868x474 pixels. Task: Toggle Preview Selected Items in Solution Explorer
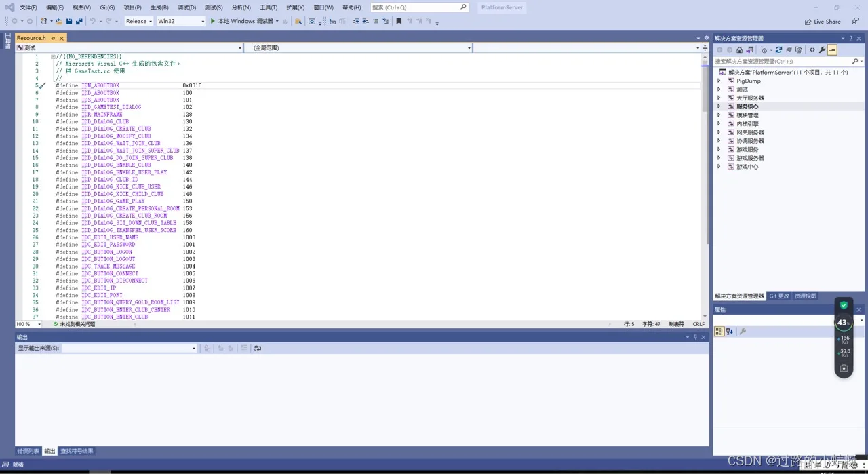tap(832, 50)
